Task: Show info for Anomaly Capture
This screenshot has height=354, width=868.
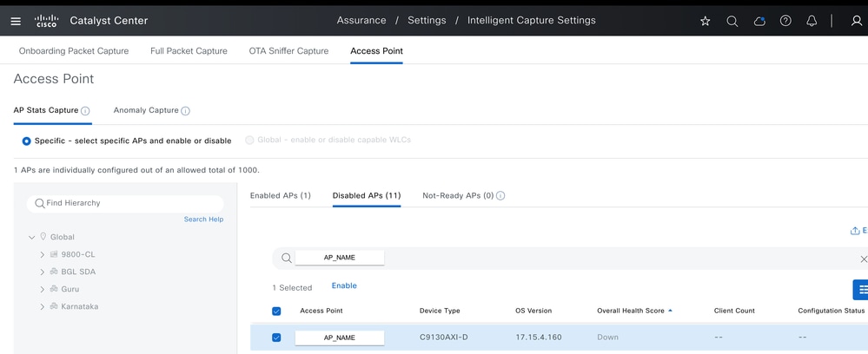Action: click(x=185, y=111)
